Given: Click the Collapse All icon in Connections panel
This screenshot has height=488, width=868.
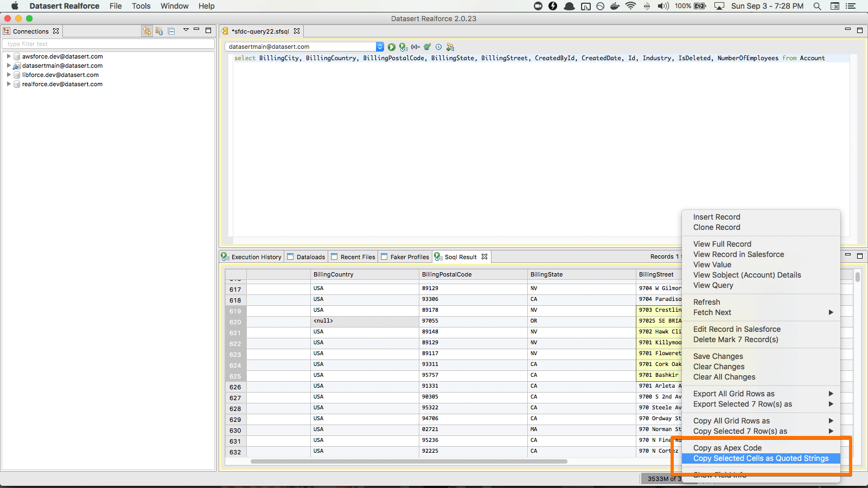Looking at the screenshot, I should 171,31.
